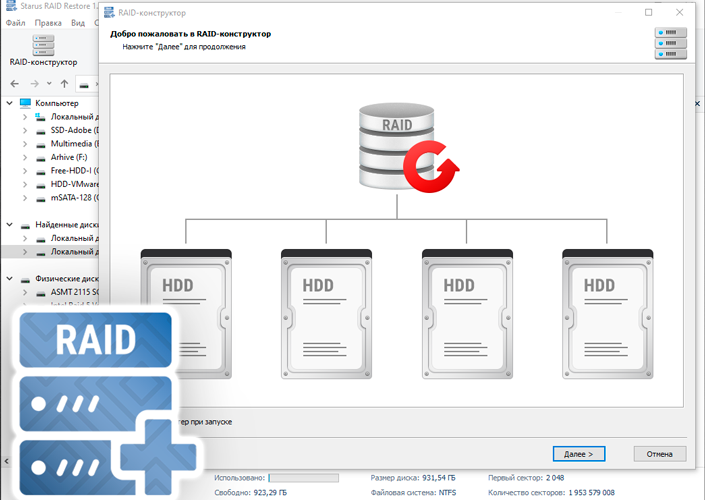Click the Найденные диски disk icon
This screenshot has width=705, height=500.
(26, 226)
